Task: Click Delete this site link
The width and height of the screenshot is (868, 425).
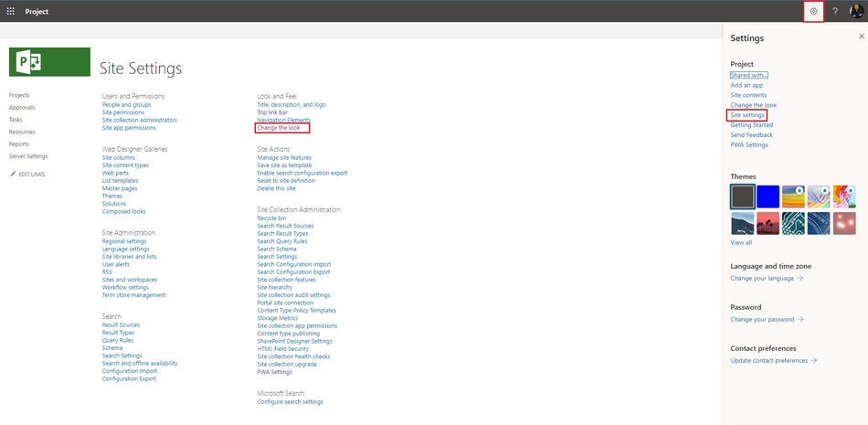Action: coord(276,189)
